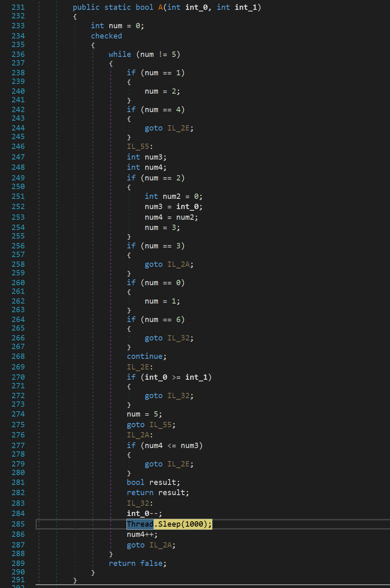Click the IL_2A: label declaration on line 276
This screenshot has width=390, height=588.
(140, 435)
